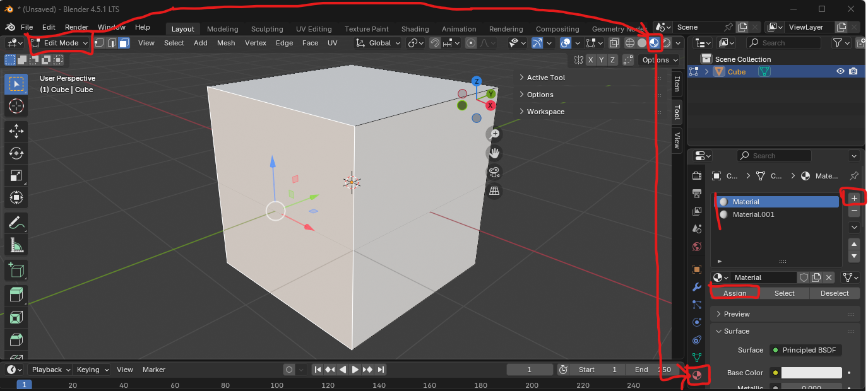Switch to the Shading workspace tab
Viewport: 868px width, 391px height.
click(x=415, y=29)
